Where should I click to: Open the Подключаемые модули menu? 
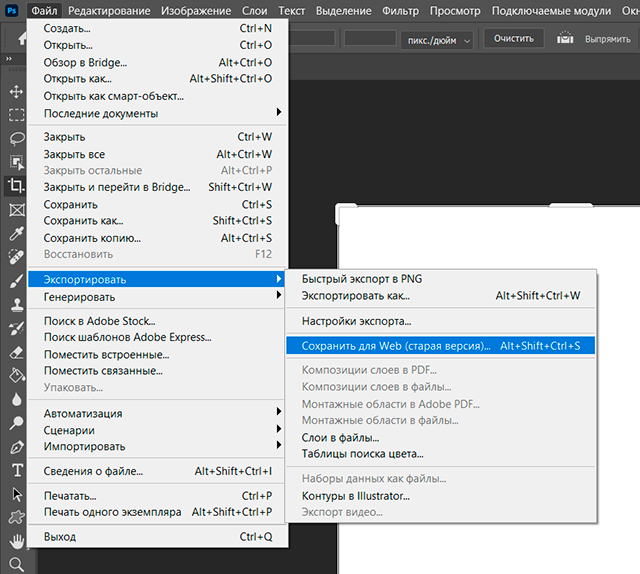551,11
